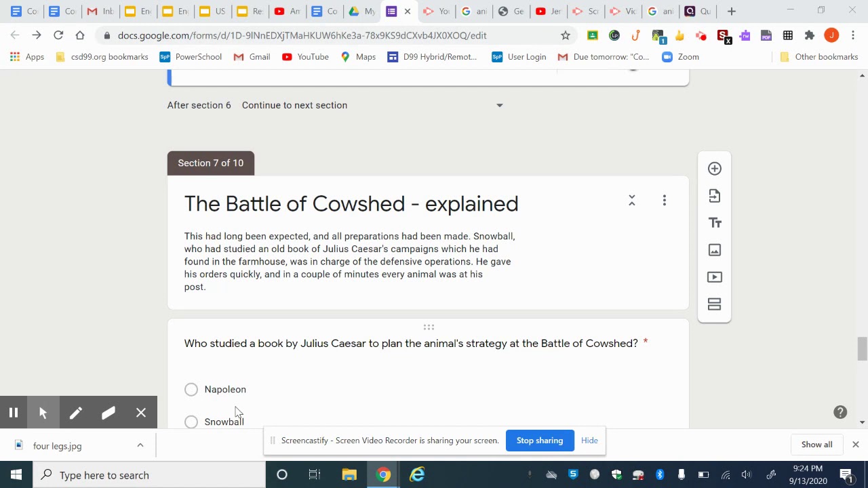Screen dimensions: 868x488
Task: Open the Apps bookmark shortcut
Action: tap(27, 57)
